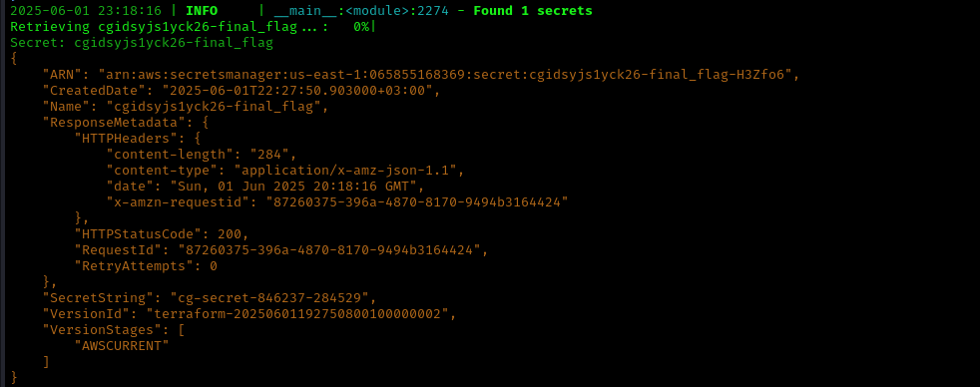980x387 pixels.
Task: Click the "Secret: cgidsyjs1yck26-final_flag" line
Action: (x=142, y=43)
